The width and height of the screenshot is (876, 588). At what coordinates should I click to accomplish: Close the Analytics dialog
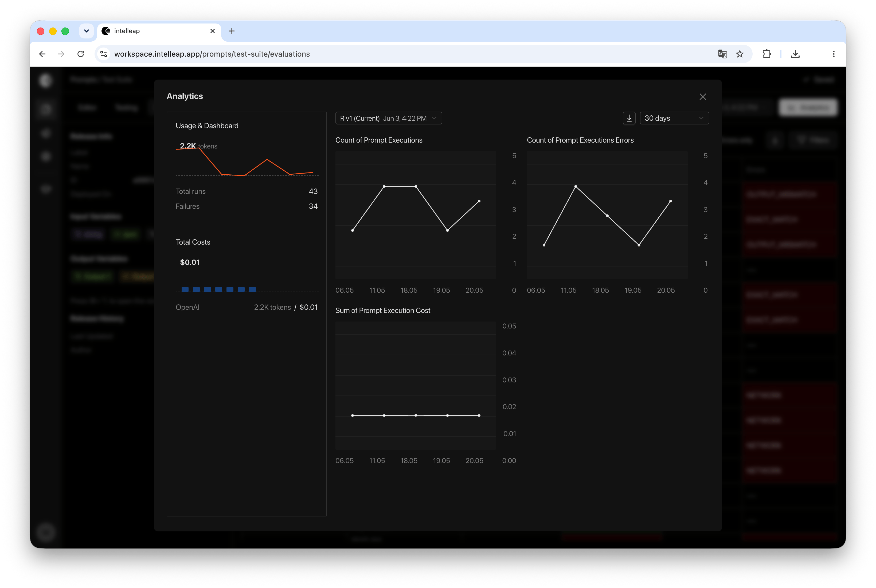tap(702, 97)
